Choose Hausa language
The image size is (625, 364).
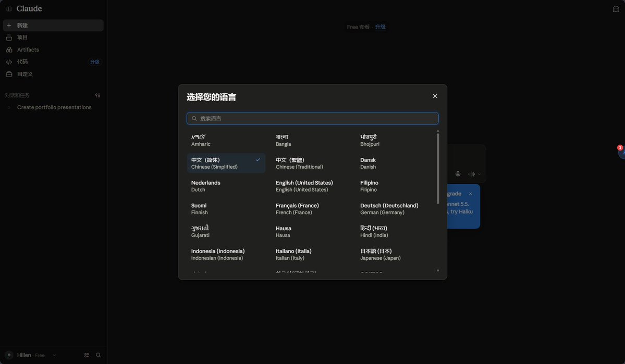pos(311,231)
